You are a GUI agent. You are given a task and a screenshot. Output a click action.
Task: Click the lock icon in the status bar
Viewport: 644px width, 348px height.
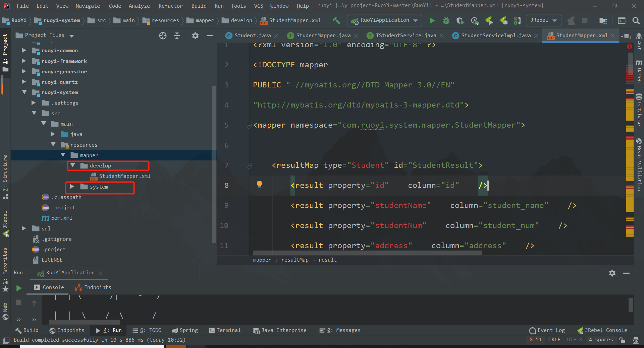tap(622, 340)
